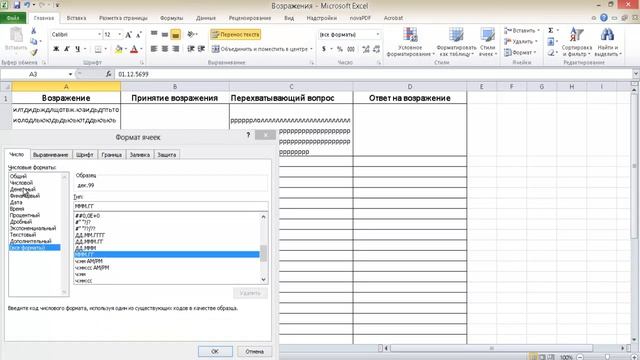Align cell text to the left
Image resolution: width=640 pixels, height=360 pixels.
154,49
